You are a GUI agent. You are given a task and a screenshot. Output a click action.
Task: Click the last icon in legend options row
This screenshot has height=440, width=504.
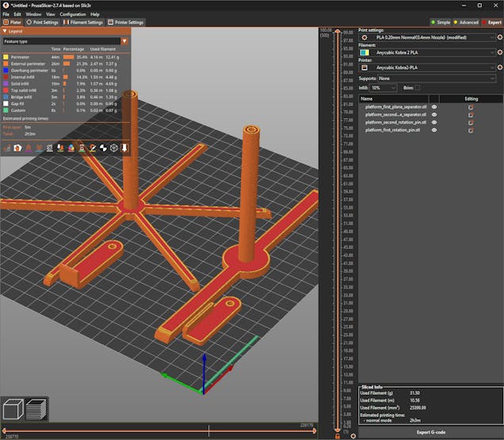pos(124,147)
